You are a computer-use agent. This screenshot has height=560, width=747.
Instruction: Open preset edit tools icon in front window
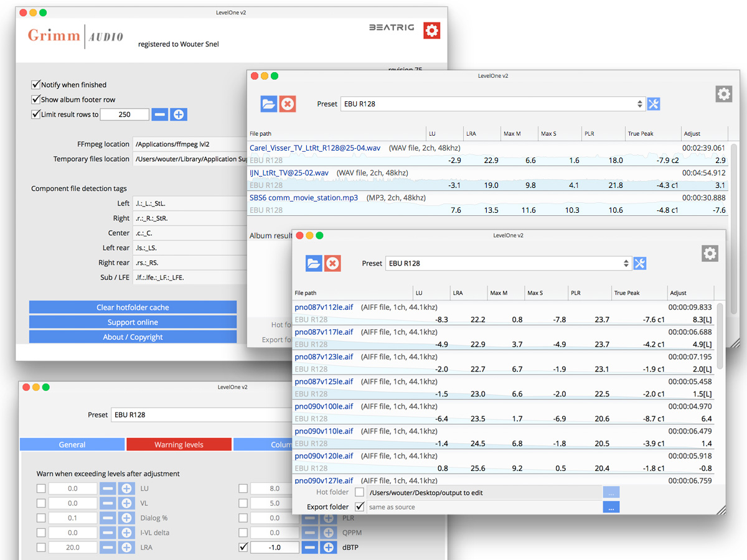tap(639, 263)
